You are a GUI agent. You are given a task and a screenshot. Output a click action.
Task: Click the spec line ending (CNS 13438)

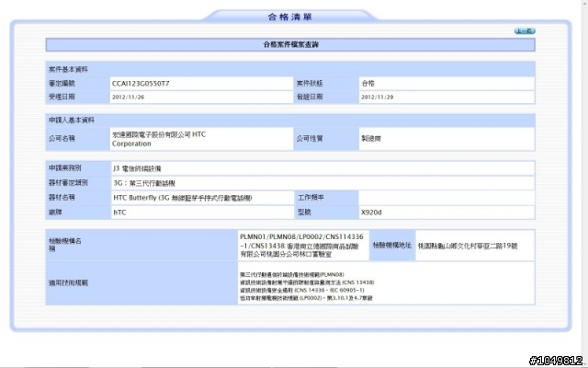pos(307,282)
